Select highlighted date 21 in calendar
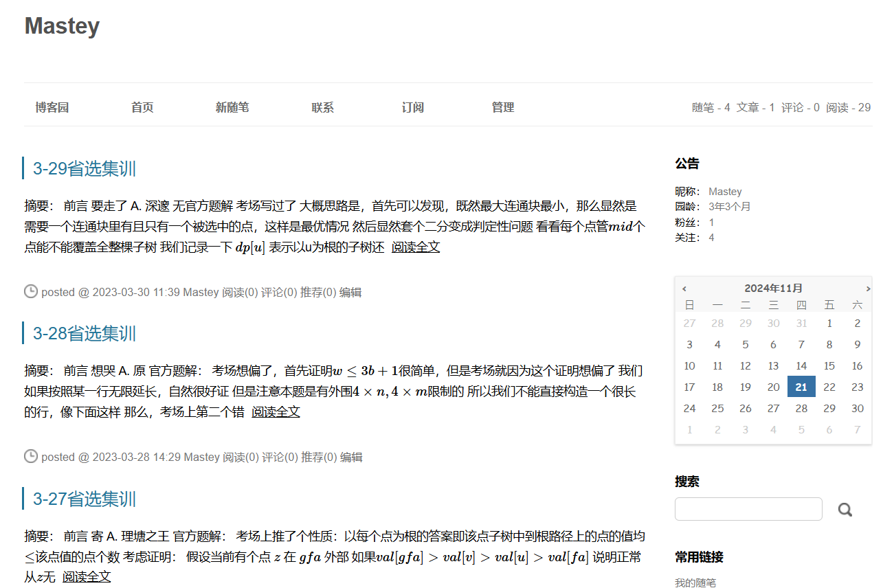 coord(801,387)
